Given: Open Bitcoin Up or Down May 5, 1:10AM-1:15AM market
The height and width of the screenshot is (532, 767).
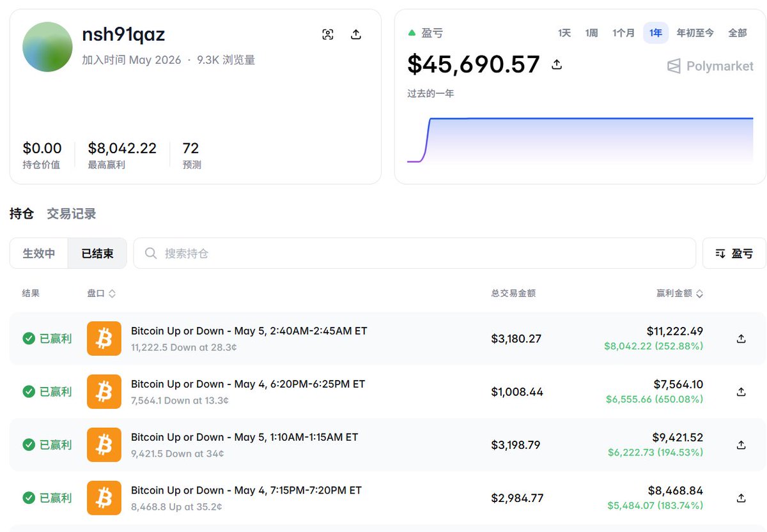Looking at the screenshot, I should [x=245, y=437].
